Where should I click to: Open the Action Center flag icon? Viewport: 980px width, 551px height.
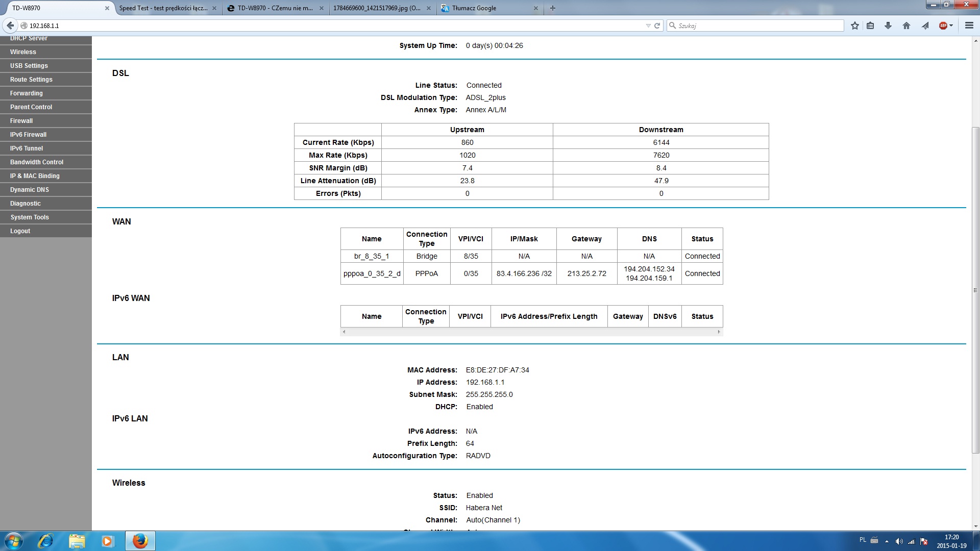pyautogui.click(x=924, y=541)
